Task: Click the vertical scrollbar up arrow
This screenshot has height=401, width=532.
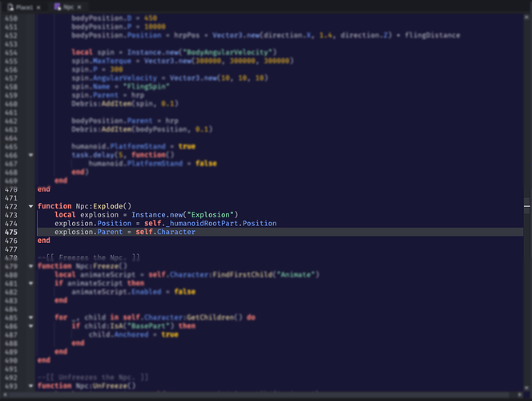Action: 526,17
